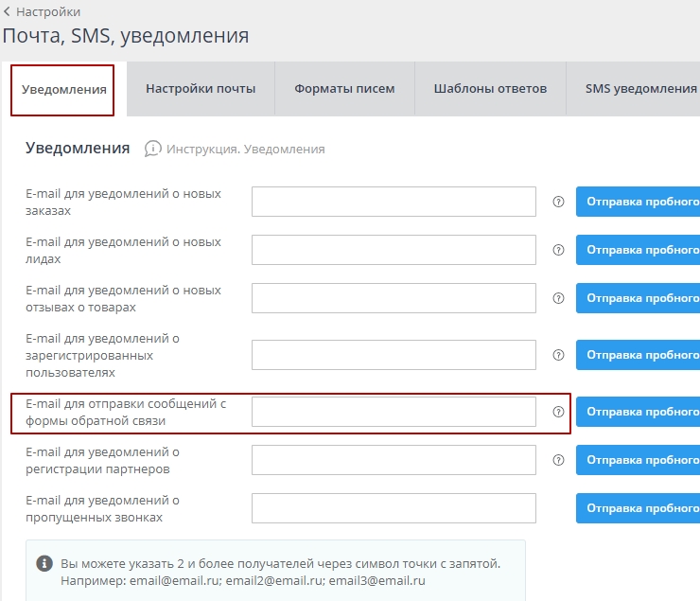Click help icon for partner registration e-mail
Screen dimensions: 700x601
(558, 460)
